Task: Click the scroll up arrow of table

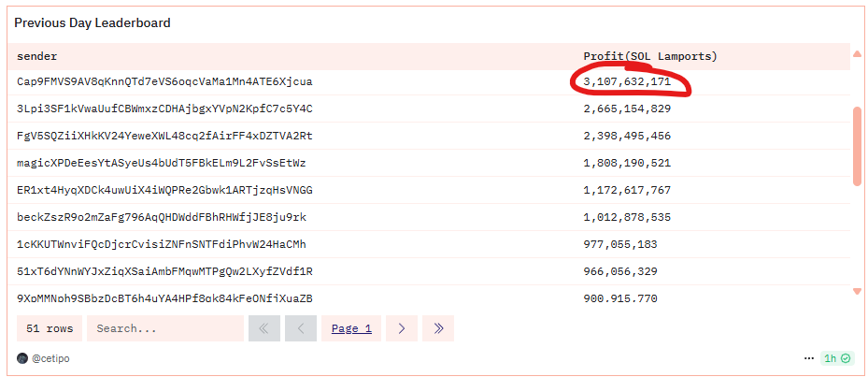Action: click(x=857, y=54)
